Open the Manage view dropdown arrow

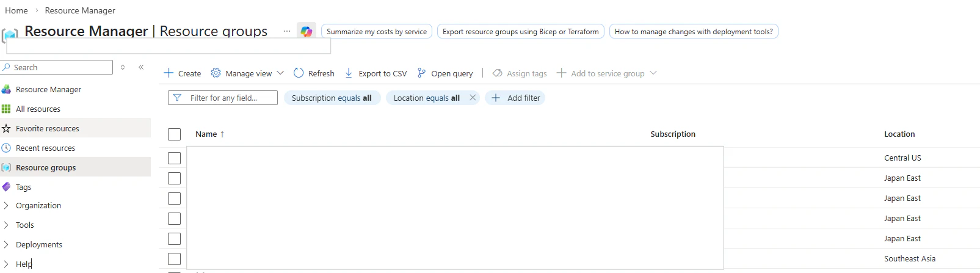(x=280, y=73)
